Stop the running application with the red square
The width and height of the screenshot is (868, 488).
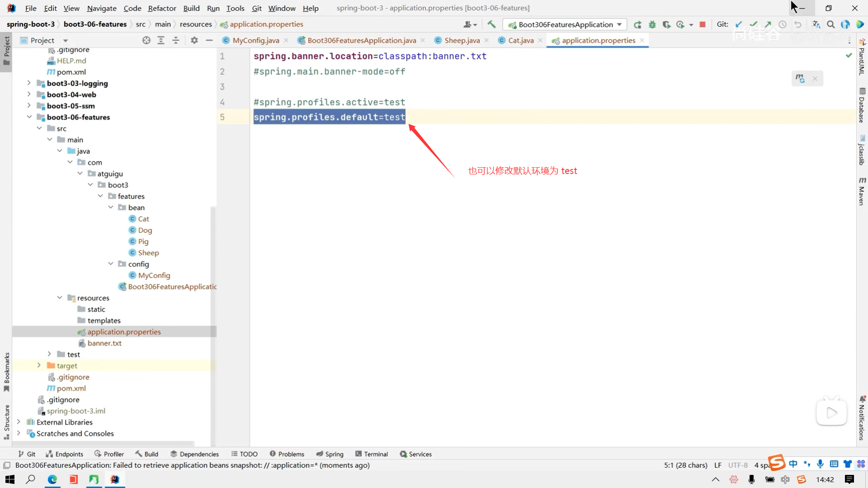pos(703,24)
